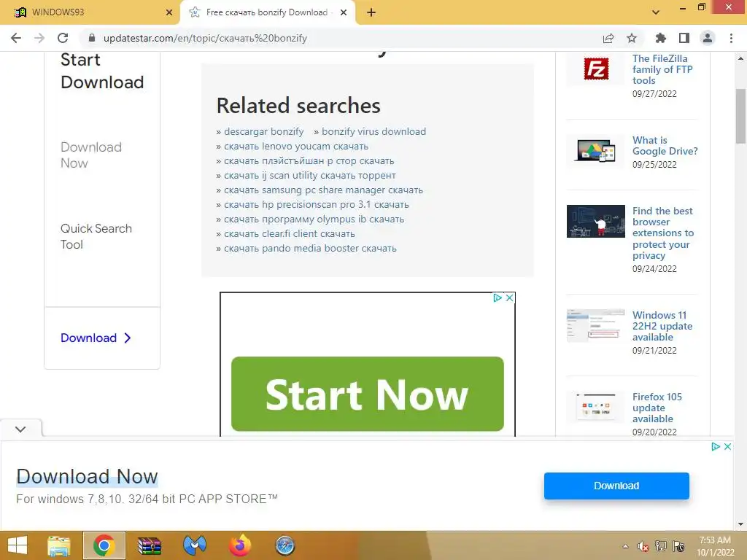The image size is (747, 560).
Task: Open File Explorer from the taskbar
Action: click(58, 545)
